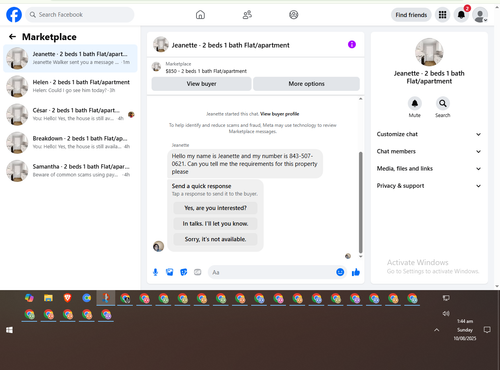The width and height of the screenshot is (500, 370).
Task: Expand Chat members section
Action: [429, 151]
